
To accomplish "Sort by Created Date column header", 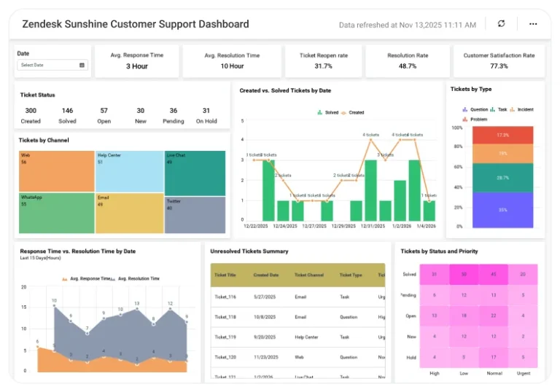I will click(x=266, y=275).
